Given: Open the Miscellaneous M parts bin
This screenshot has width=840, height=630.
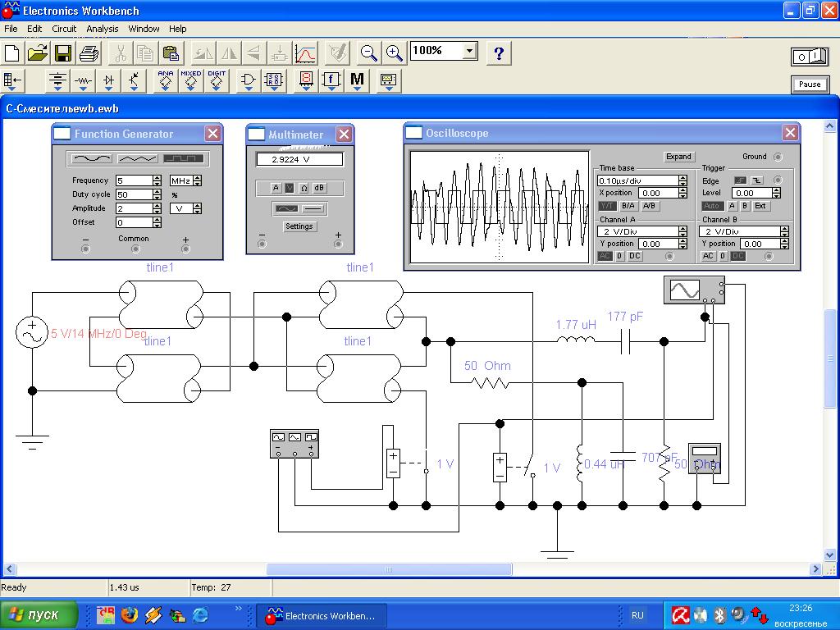Looking at the screenshot, I should click(357, 80).
